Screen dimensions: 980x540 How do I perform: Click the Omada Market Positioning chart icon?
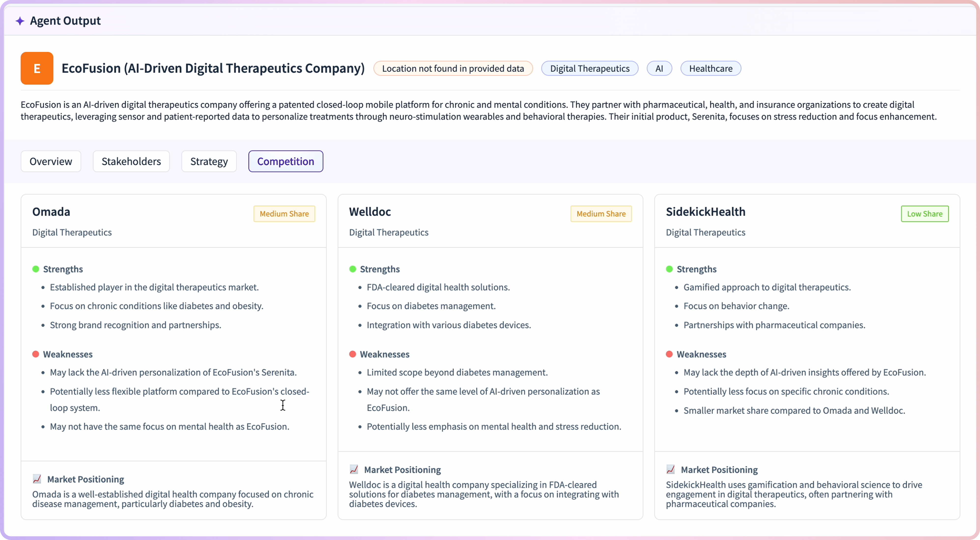[37, 479]
